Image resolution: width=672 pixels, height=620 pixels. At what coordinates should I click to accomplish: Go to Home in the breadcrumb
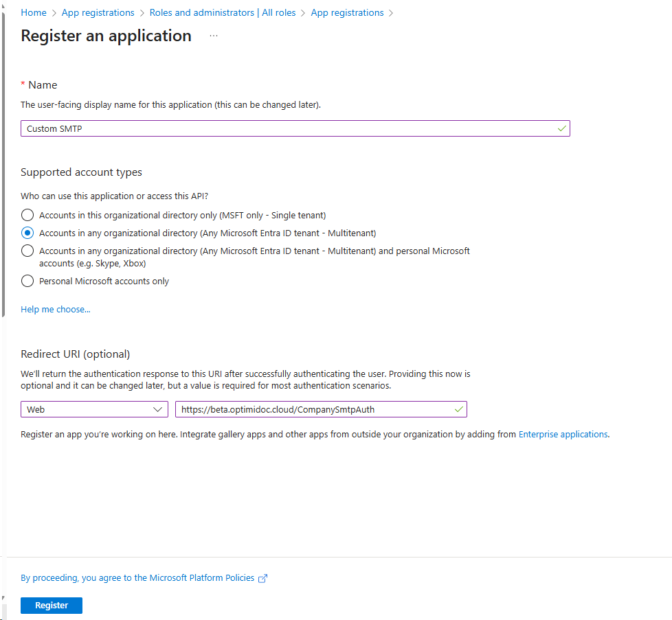(34, 12)
